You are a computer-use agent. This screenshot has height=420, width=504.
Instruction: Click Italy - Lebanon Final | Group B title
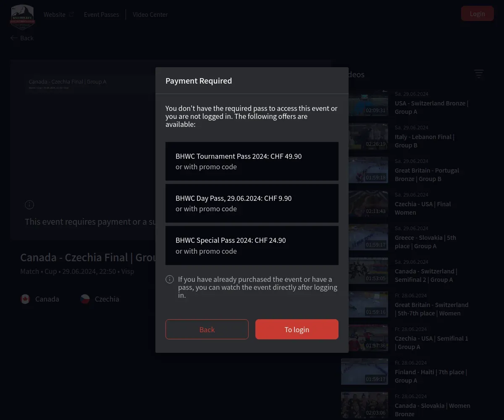tap(425, 141)
